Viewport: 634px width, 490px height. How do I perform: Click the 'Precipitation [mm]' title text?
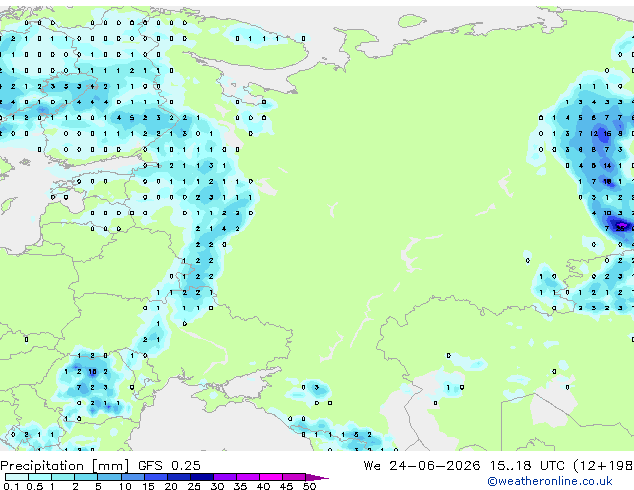tap(65, 466)
